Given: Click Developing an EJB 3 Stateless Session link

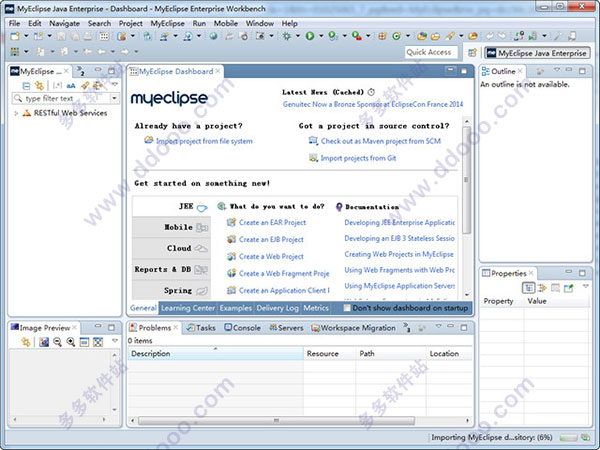Looking at the screenshot, I should [399, 238].
